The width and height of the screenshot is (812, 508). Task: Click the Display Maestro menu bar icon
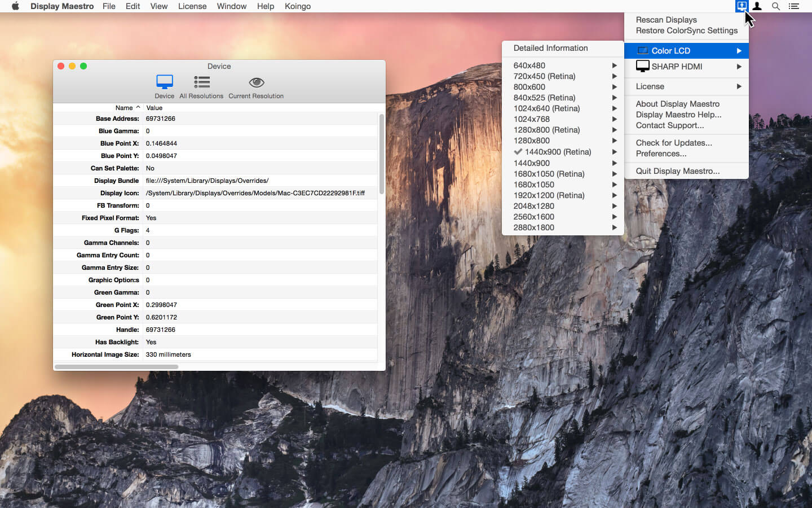[742, 6]
